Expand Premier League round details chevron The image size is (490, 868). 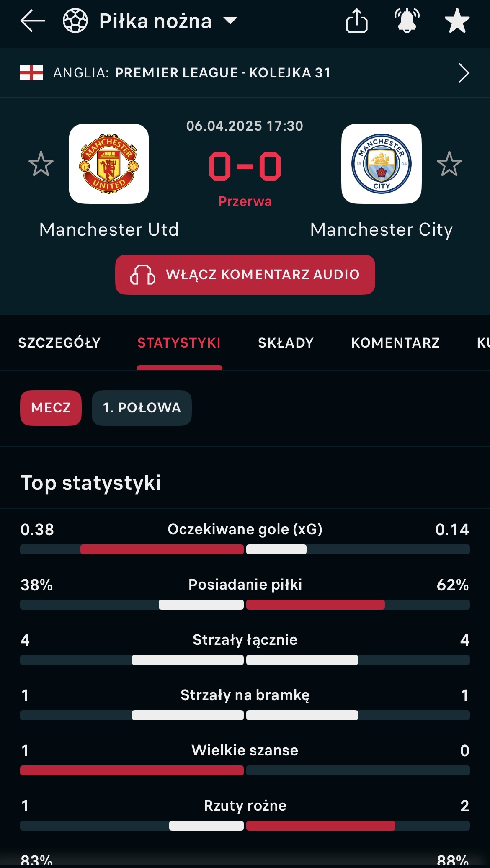464,73
